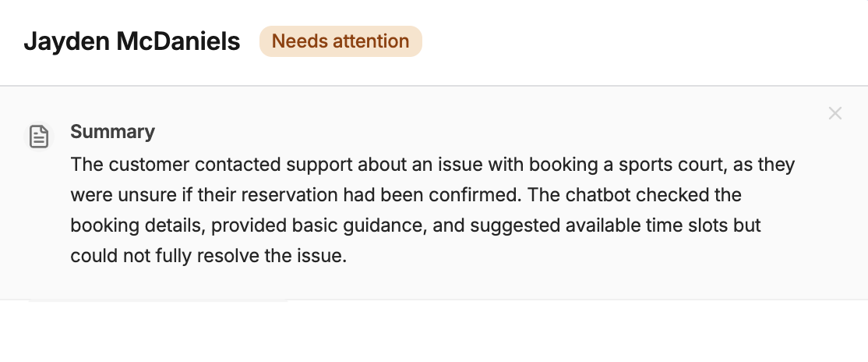Select the "Summary" heading label
The height and width of the screenshot is (362, 868).
click(112, 132)
